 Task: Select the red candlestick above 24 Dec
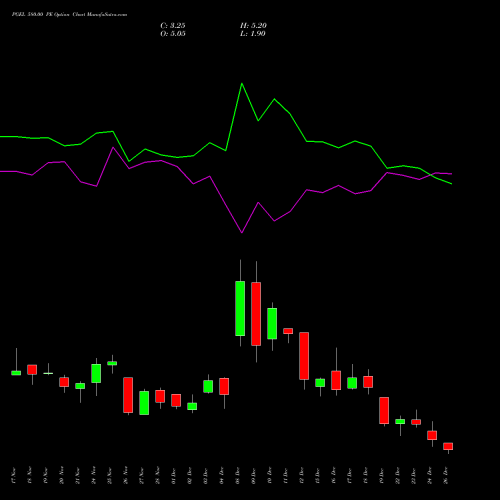(x=432, y=435)
